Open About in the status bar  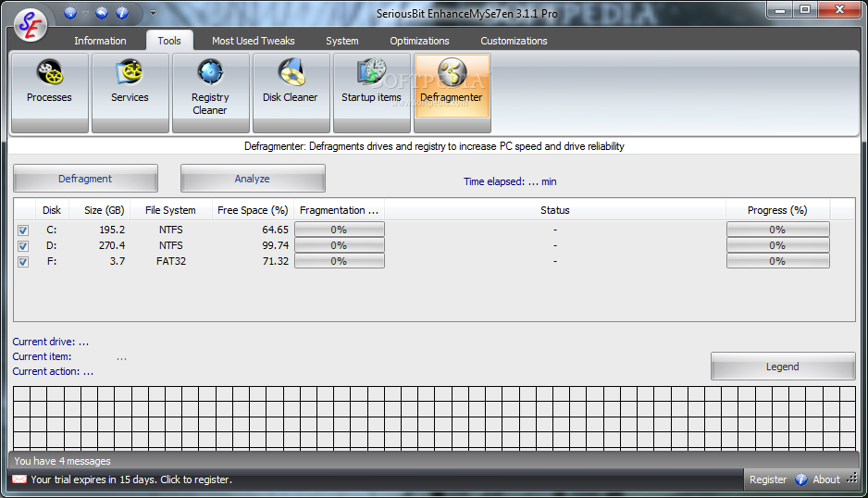826,479
